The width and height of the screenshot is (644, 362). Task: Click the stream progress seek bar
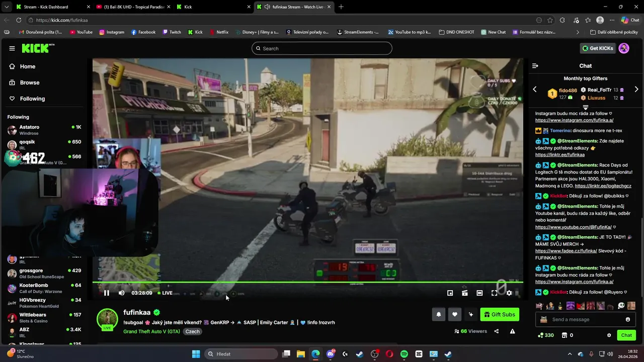click(x=308, y=282)
